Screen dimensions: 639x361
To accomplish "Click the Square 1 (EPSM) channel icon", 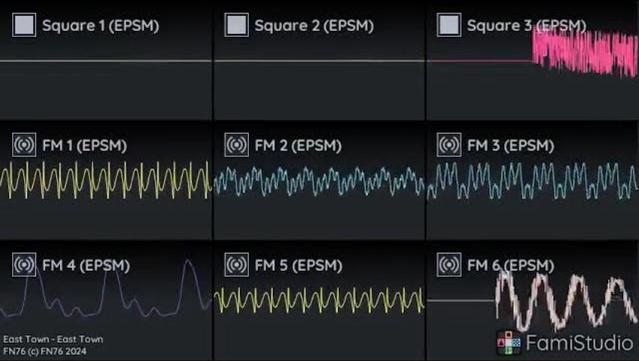I will (24, 25).
